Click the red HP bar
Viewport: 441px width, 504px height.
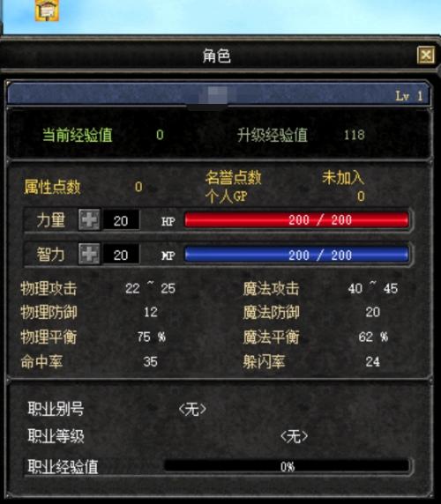click(296, 220)
